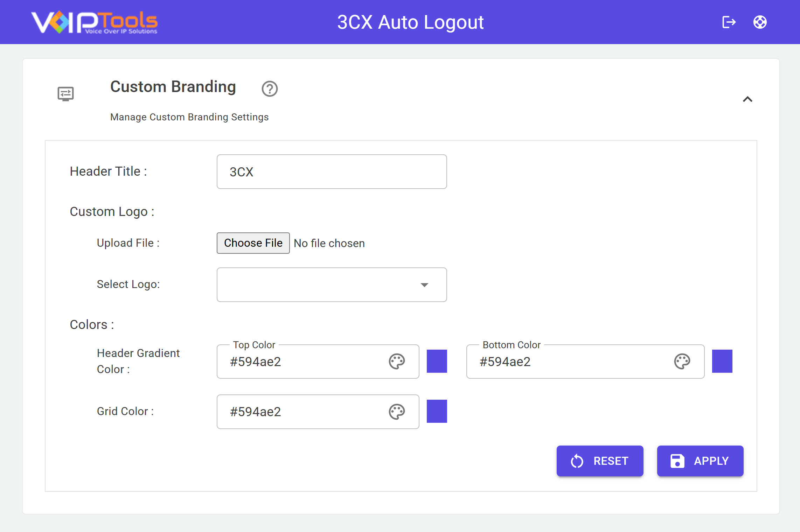This screenshot has height=532, width=800.
Task: Click the 'Header Gradient Color :' label
Action: point(138,361)
